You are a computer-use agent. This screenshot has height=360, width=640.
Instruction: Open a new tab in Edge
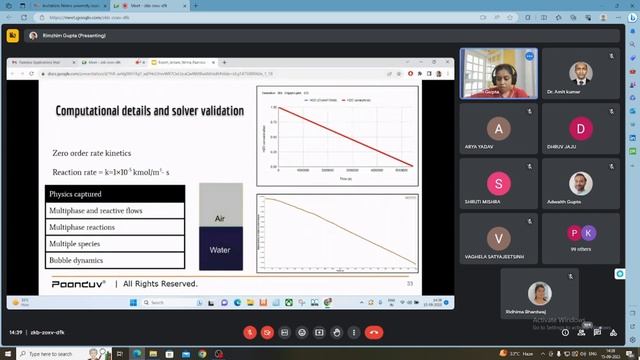[x=196, y=6]
